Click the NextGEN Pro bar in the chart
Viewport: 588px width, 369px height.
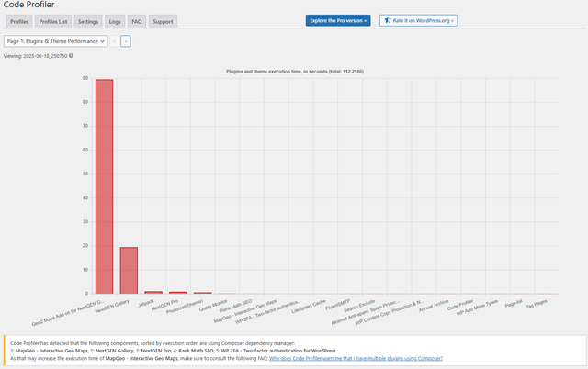[x=178, y=293]
